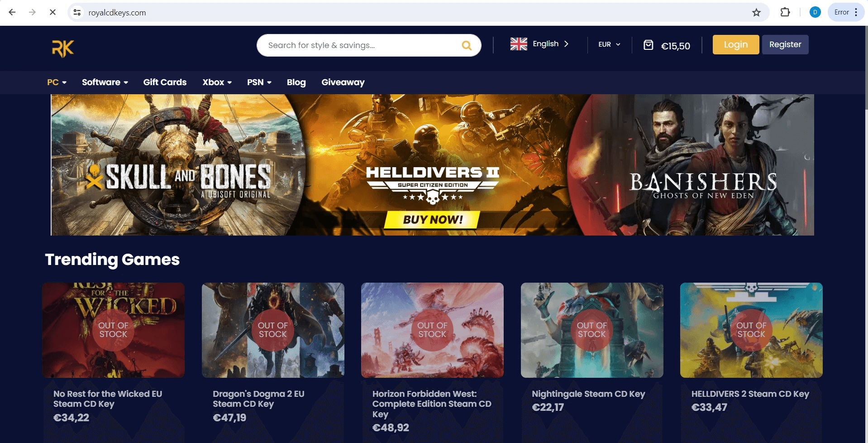868x443 pixels.
Task: Navigate to the Blog section
Action: pyautogui.click(x=296, y=82)
